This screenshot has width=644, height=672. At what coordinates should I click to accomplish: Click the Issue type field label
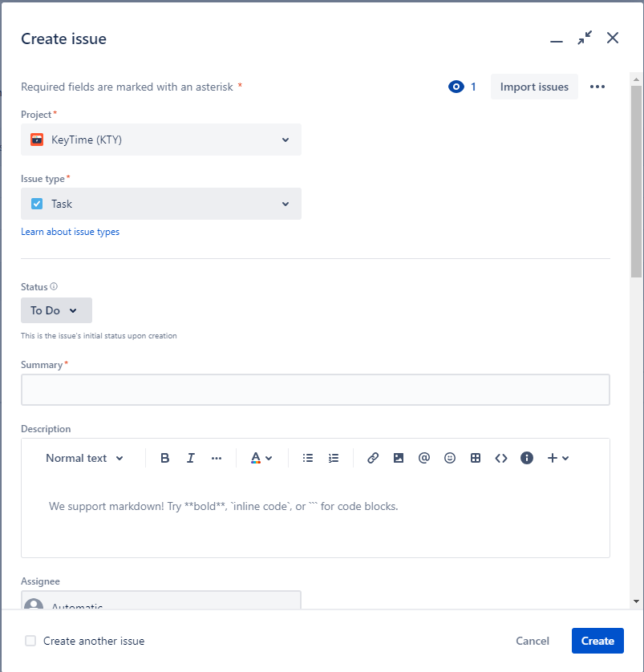(x=43, y=179)
